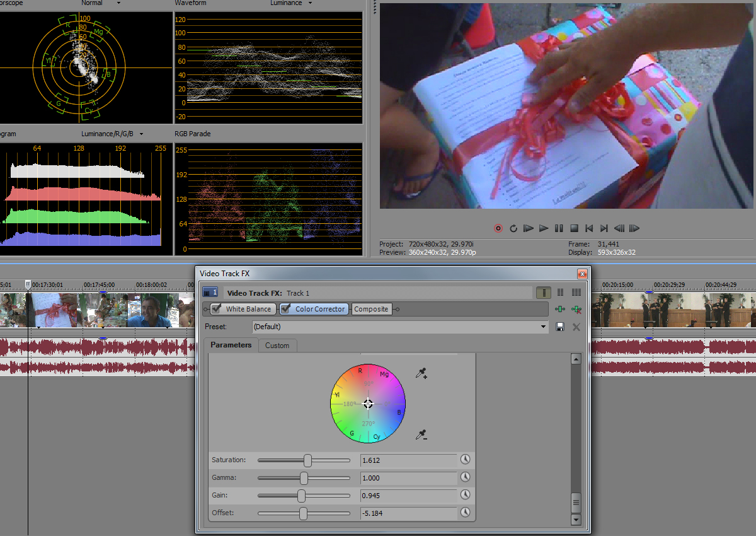Image resolution: width=756 pixels, height=536 pixels.
Task: Switch to the Custom tab
Action: tap(277, 346)
